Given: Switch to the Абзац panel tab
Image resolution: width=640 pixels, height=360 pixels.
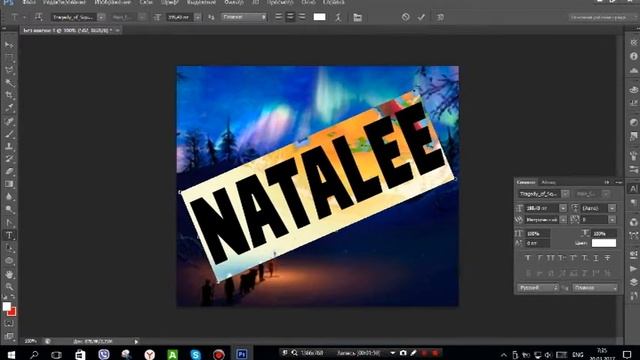Looking at the screenshot, I should tap(548, 182).
